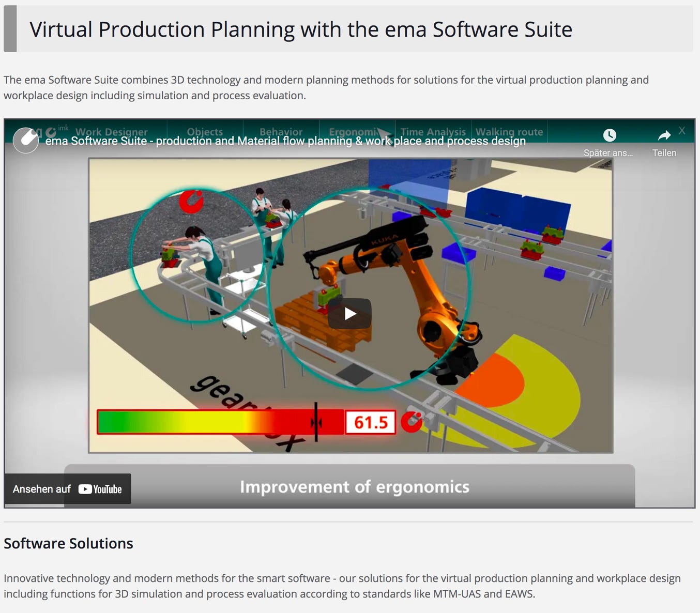Select the 'Work Designer' tab in video
This screenshot has height=613, width=700.
[x=111, y=131]
